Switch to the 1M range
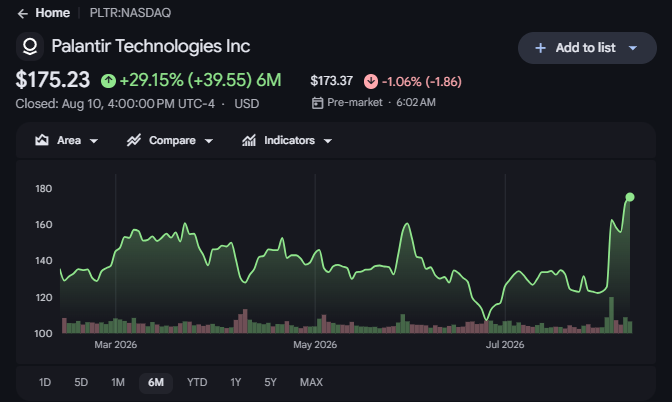This screenshot has height=402, width=672. [118, 382]
